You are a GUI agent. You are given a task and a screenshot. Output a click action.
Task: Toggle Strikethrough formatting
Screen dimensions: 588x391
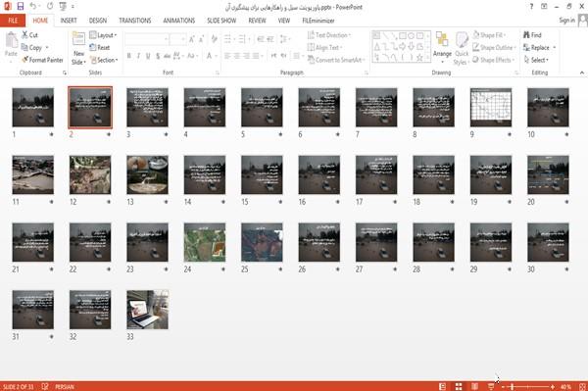click(x=168, y=56)
